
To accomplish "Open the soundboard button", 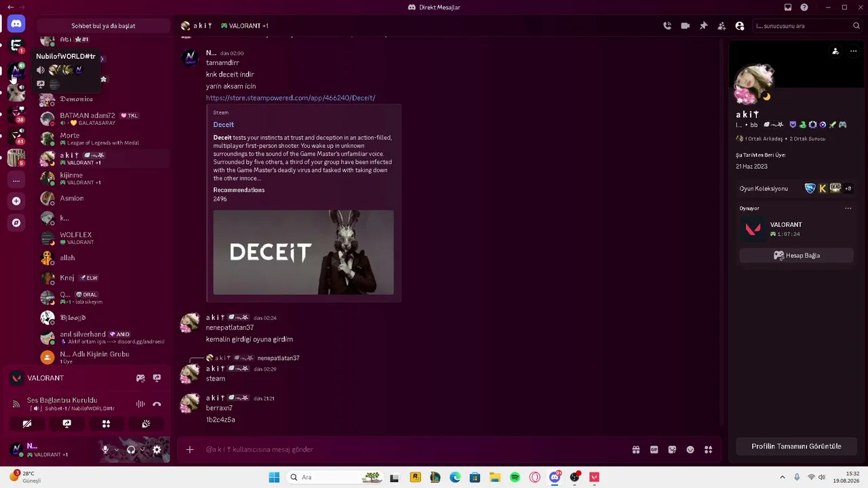I will (146, 424).
